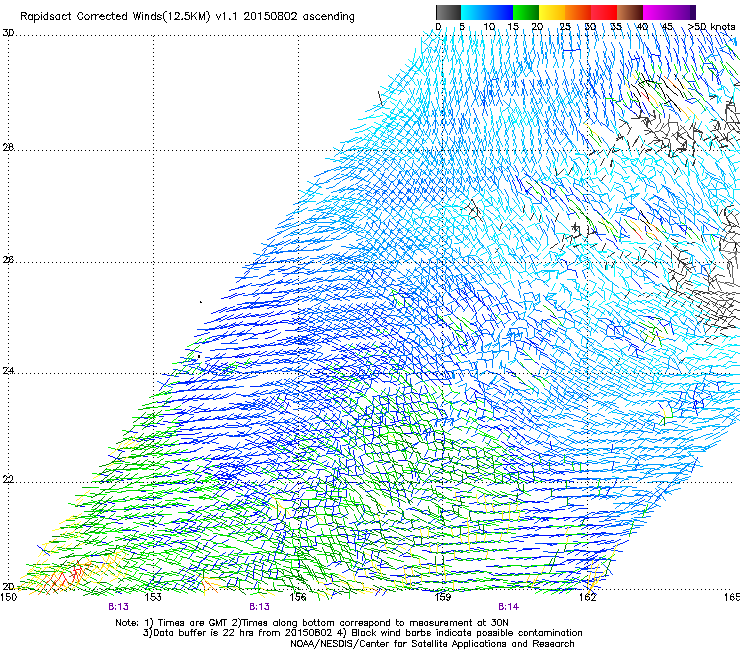The height and width of the screenshot is (650, 740).
Task: Select the latitude axis label "24"
Action: [x=8, y=371]
